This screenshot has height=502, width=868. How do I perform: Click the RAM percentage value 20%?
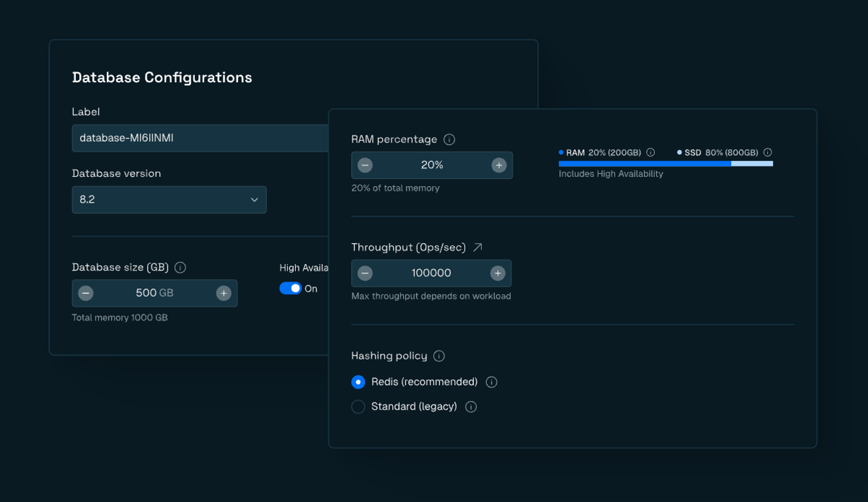[432, 165]
